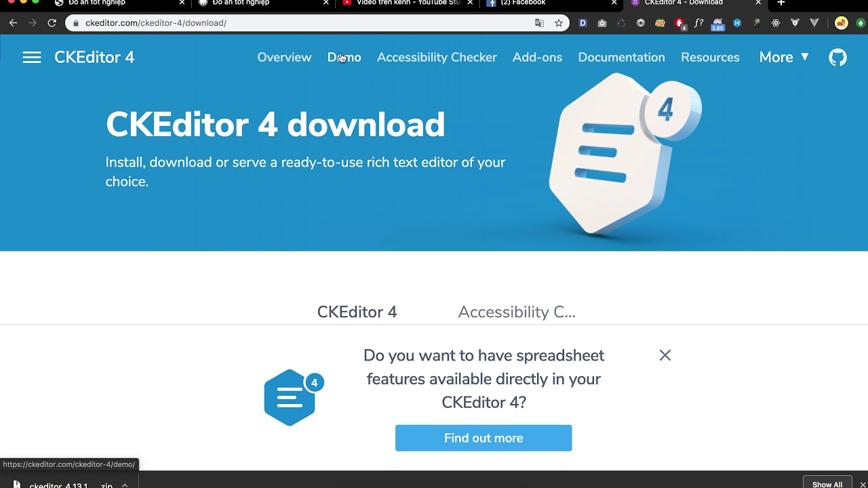This screenshot has width=868, height=488.
Task: Open the Documentation navigation item
Action: (x=621, y=58)
